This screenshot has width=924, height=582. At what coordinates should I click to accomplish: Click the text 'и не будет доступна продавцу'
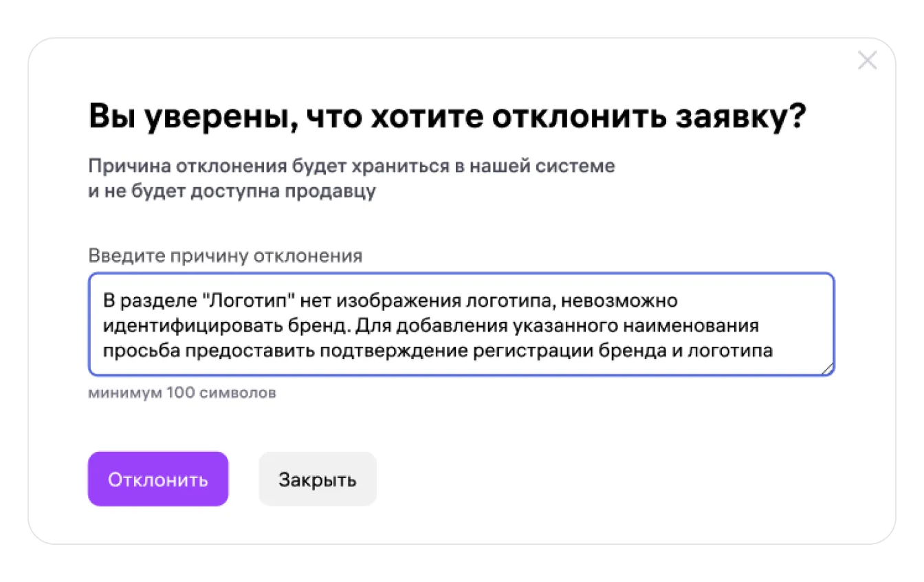point(232,191)
